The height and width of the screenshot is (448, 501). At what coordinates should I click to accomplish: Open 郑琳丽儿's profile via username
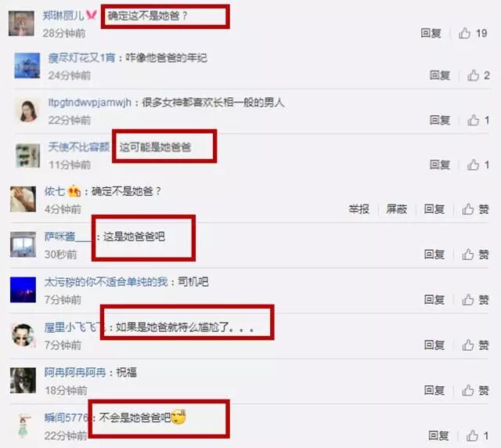(x=63, y=16)
